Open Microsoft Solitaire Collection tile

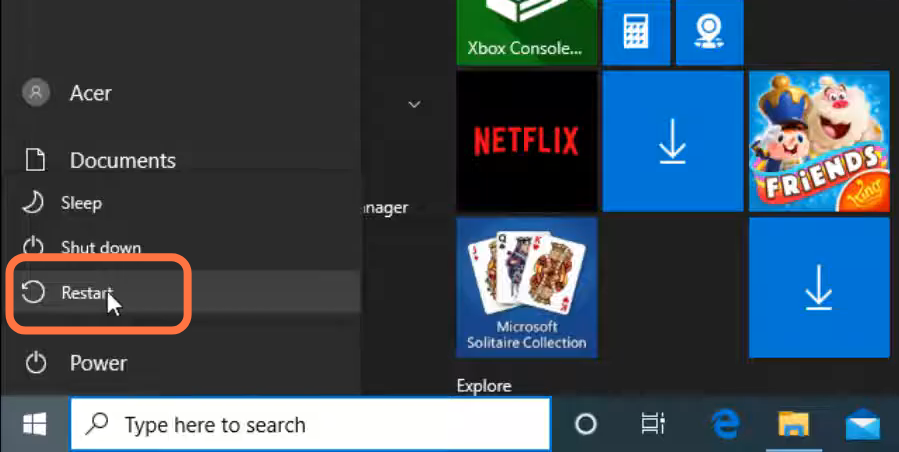526,287
